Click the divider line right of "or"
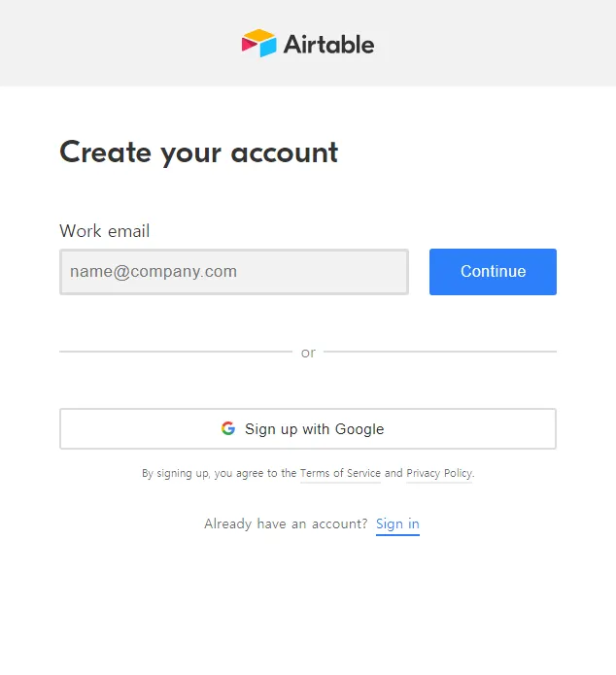This screenshot has height=675, width=616. tap(439, 352)
